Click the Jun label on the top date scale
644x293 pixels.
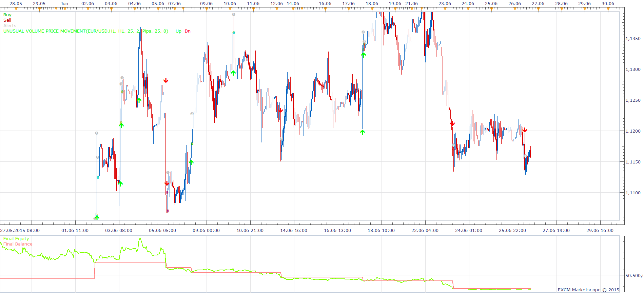tap(64, 4)
